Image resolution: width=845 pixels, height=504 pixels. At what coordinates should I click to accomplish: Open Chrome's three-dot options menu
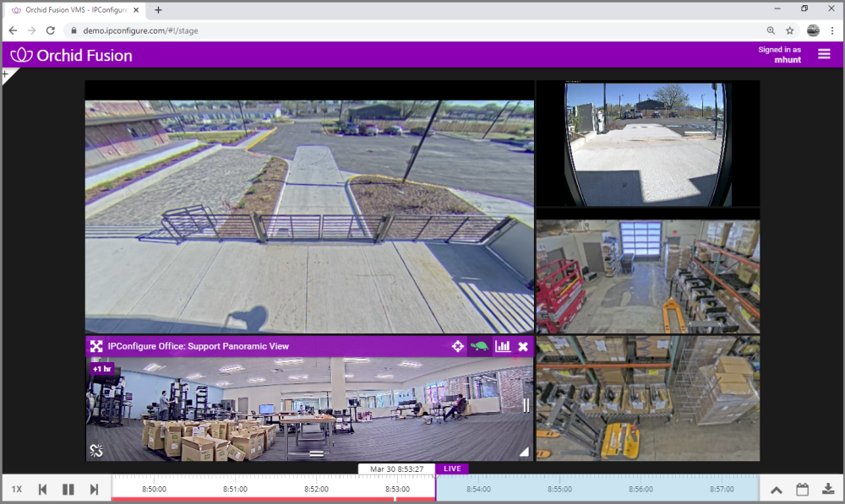833,30
